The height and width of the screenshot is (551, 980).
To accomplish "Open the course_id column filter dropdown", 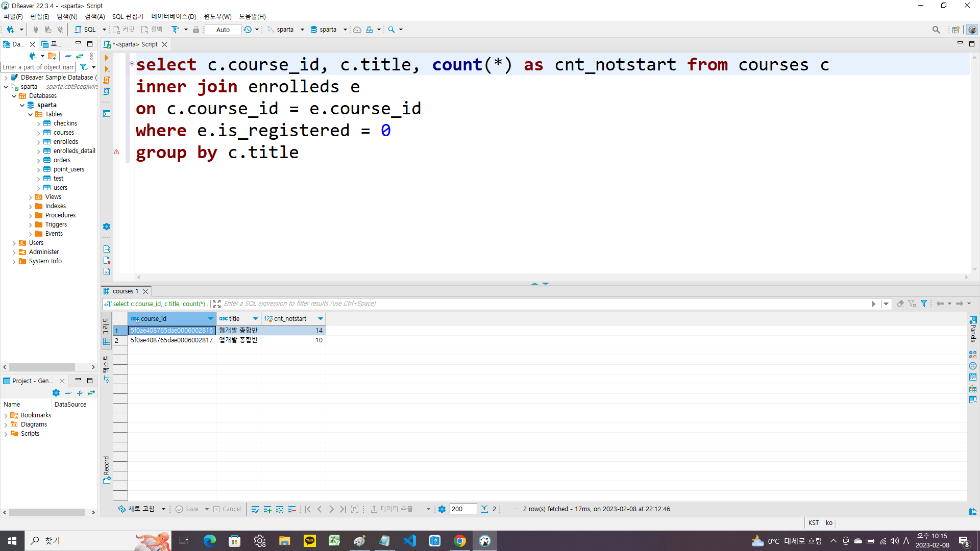I will pos(210,319).
